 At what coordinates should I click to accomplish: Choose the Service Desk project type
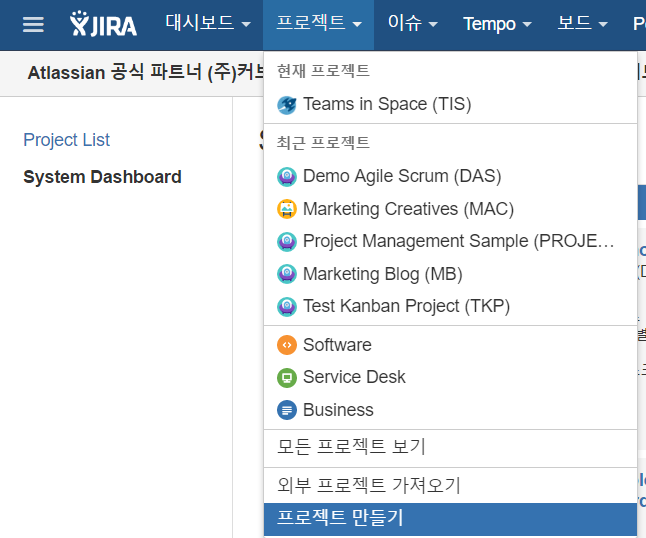(x=450, y=378)
